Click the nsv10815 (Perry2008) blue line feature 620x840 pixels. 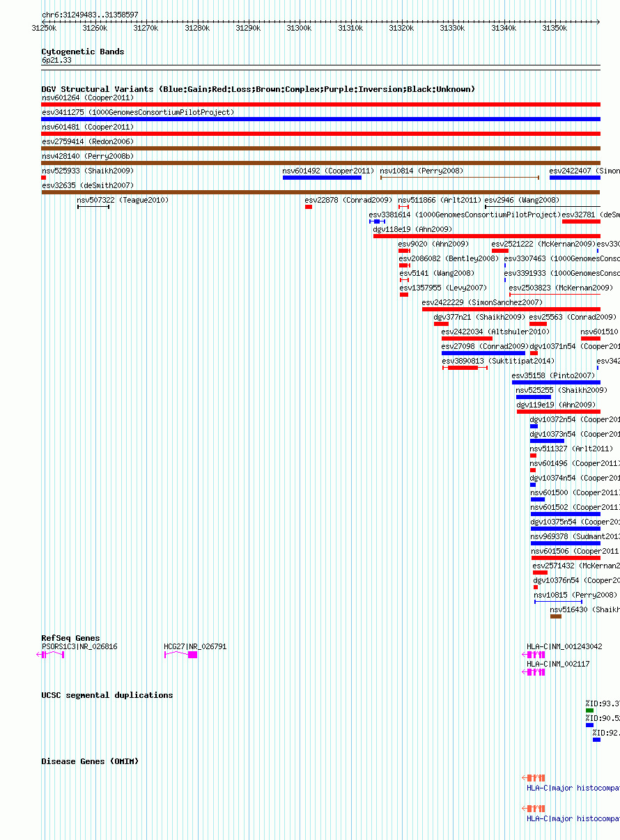click(558, 602)
